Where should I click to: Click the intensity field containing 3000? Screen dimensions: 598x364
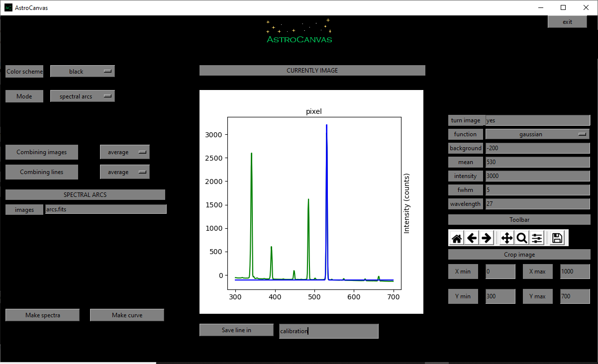[538, 176]
